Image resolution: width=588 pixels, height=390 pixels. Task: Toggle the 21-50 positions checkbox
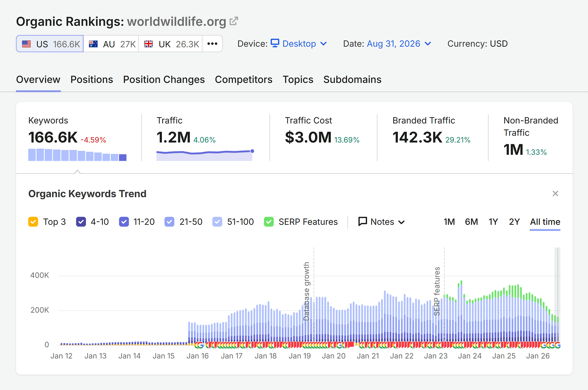tap(169, 222)
